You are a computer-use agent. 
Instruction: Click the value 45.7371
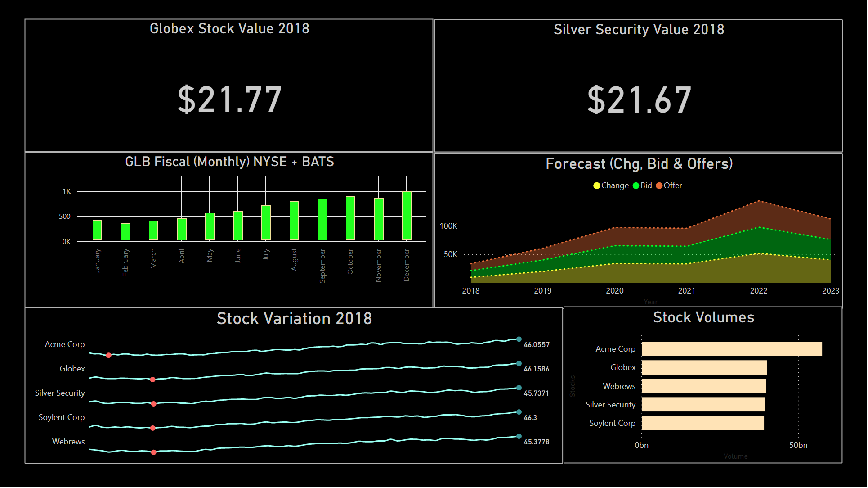537,393
